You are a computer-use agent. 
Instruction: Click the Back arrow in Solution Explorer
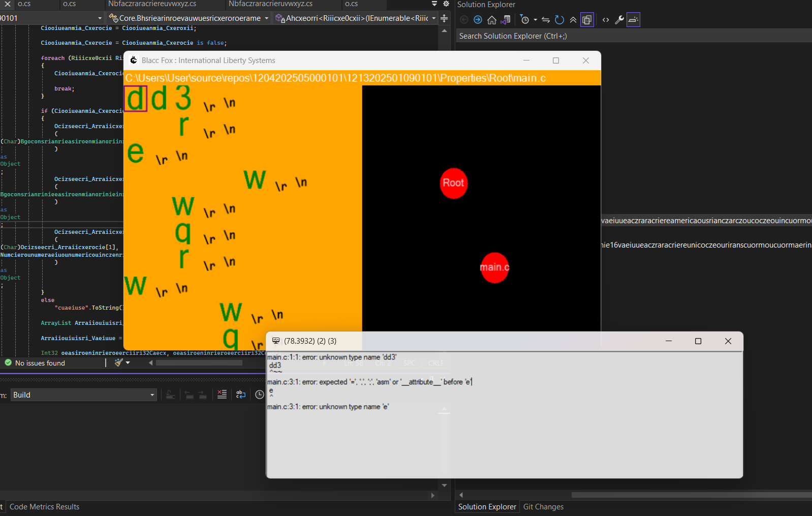464,20
